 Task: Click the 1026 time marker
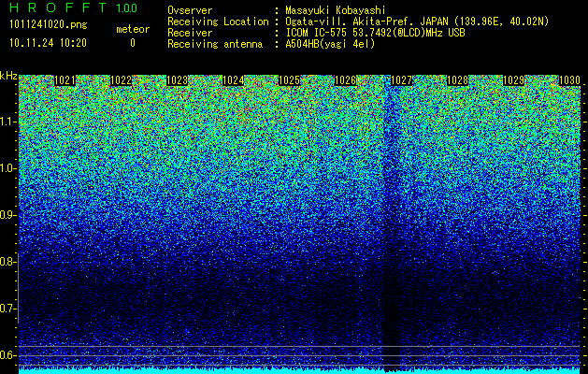(345, 80)
